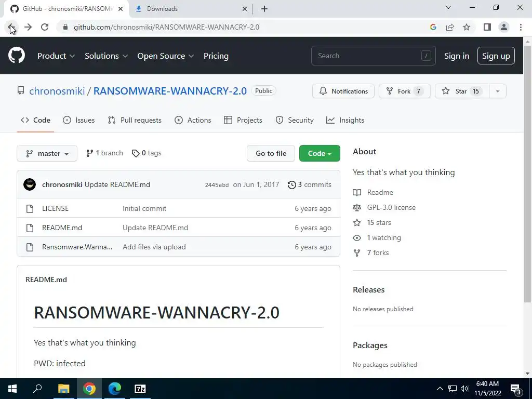Open Microsoft Edge from the taskbar
The image size is (532, 399).
pyautogui.click(x=115, y=389)
